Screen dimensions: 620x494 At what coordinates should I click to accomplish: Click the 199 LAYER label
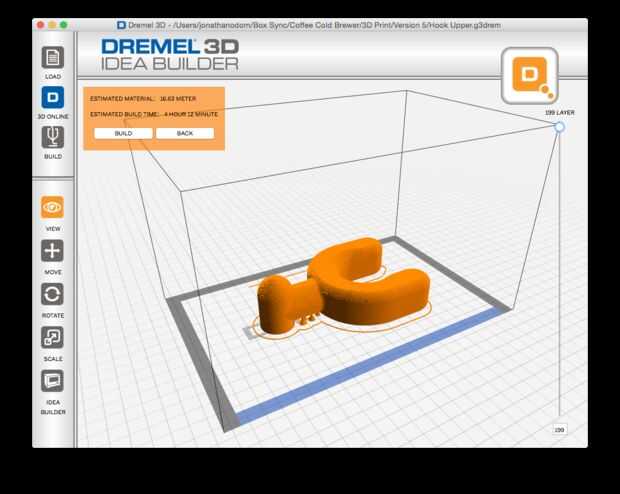point(560,113)
